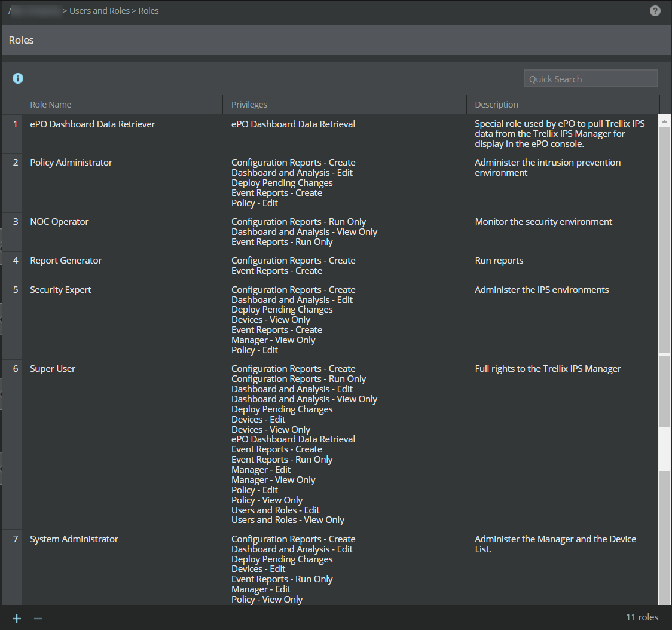The image size is (672, 630).
Task: Select ePO Dashboard Data Retriever role
Action: tap(92, 124)
